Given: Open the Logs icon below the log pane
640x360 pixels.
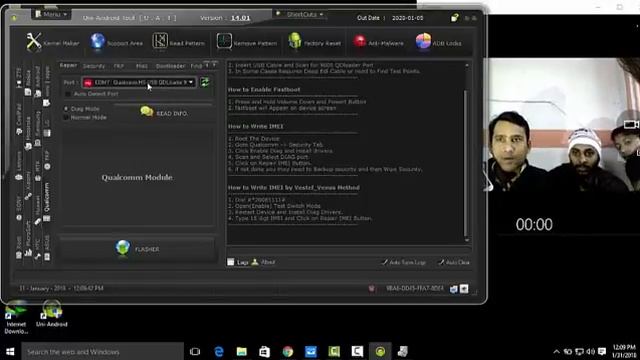Looking at the screenshot, I should click(x=231, y=262).
